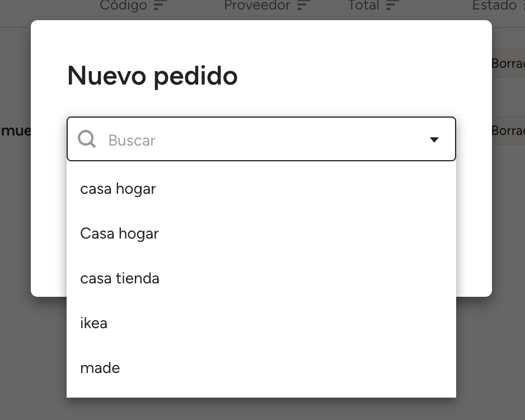The image size is (525, 420).
Task: Collapse the supplier list with the arrow
Action: pyautogui.click(x=434, y=139)
